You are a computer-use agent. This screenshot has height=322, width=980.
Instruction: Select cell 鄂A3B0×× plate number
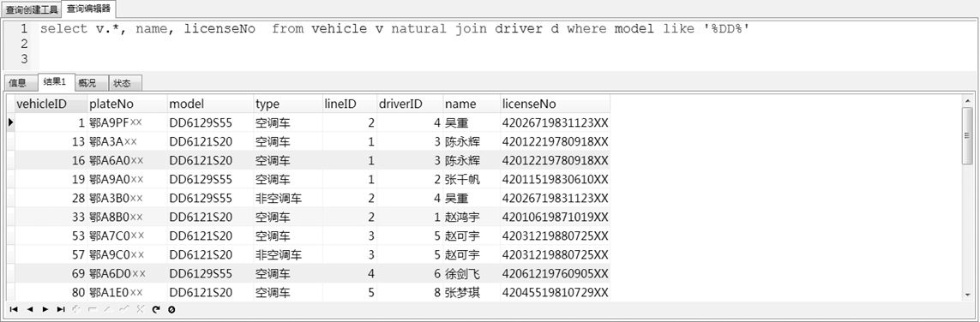tap(127, 199)
